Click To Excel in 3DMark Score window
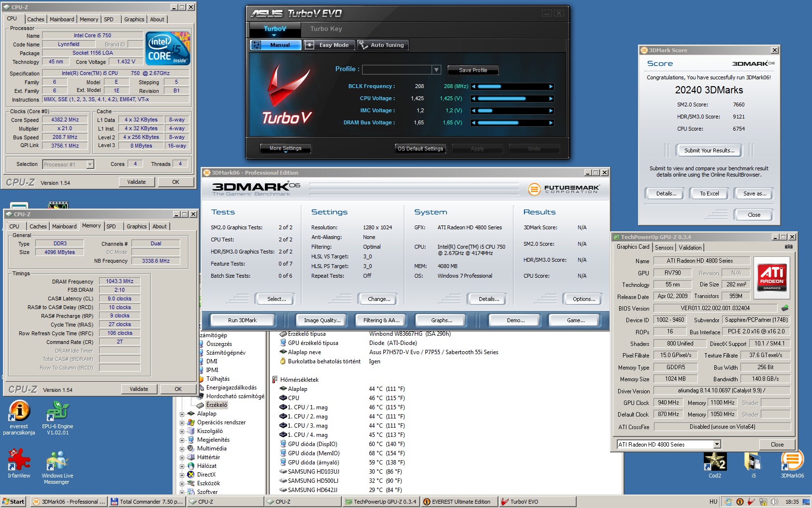The height and width of the screenshot is (508, 812). [x=709, y=194]
